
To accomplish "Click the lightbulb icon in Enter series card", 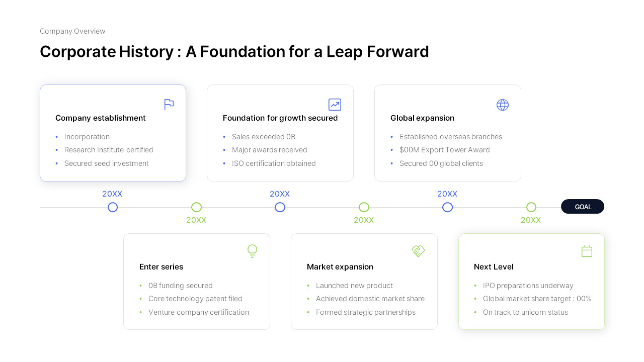I will point(253,251).
